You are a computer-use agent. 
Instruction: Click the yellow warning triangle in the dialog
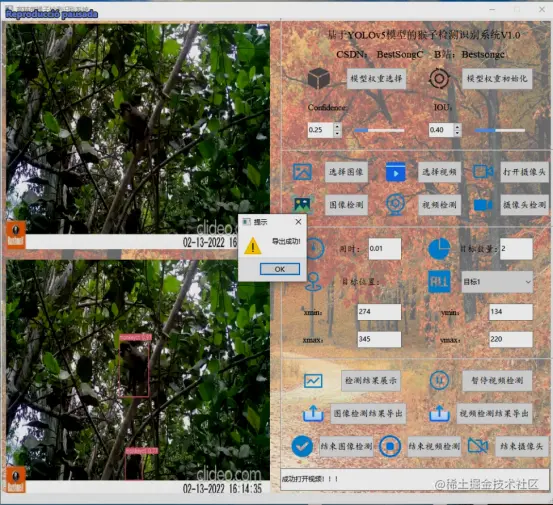pyautogui.click(x=253, y=246)
